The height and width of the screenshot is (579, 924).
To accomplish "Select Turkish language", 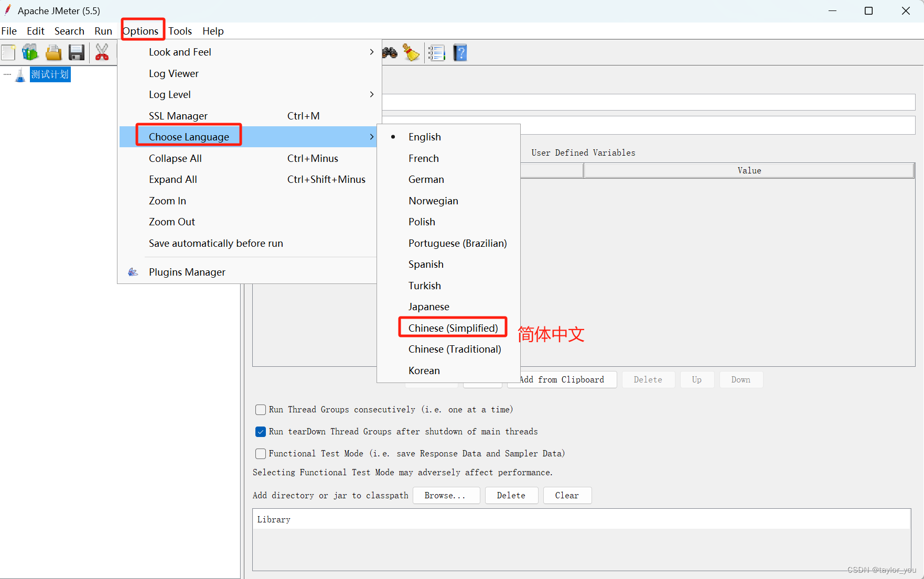I will (x=424, y=286).
